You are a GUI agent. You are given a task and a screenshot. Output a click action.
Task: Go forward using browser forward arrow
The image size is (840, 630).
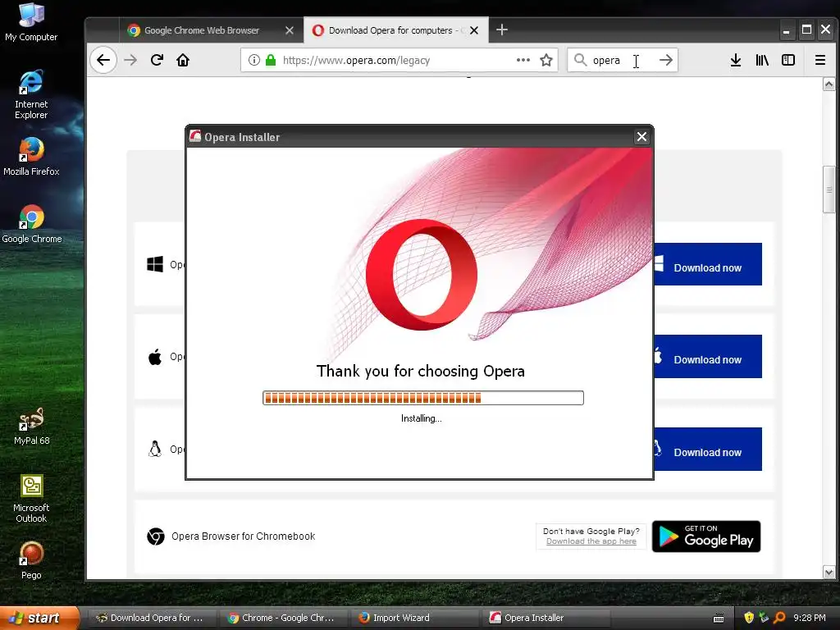(x=130, y=60)
